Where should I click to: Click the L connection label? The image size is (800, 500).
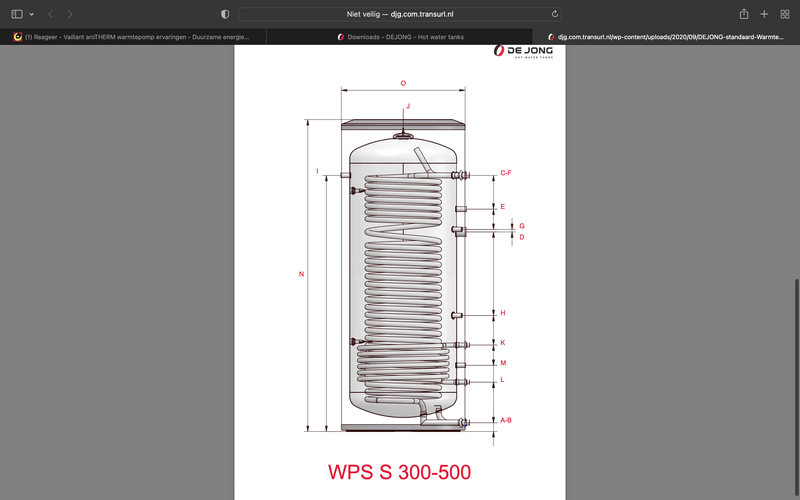click(502, 380)
